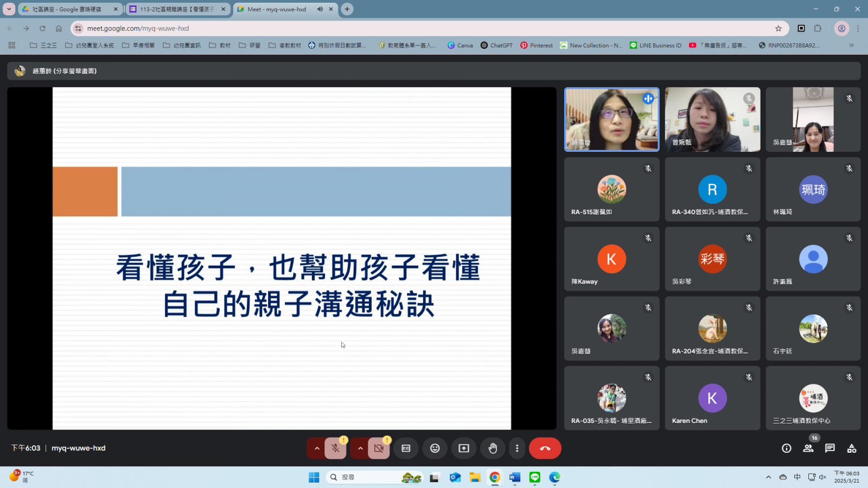Click the red leave call button
Screen dimensions: 868x488
click(545, 448)
